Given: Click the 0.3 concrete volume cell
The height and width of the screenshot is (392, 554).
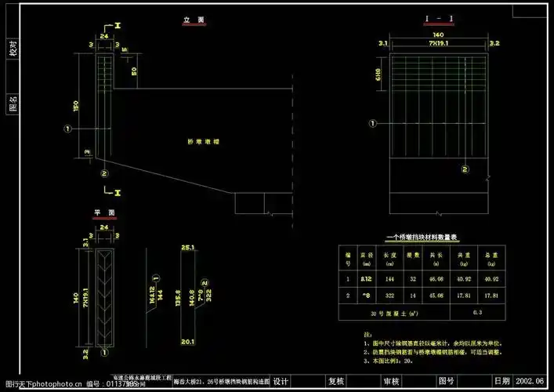Looking at the screenshot, I should [477, 313].
